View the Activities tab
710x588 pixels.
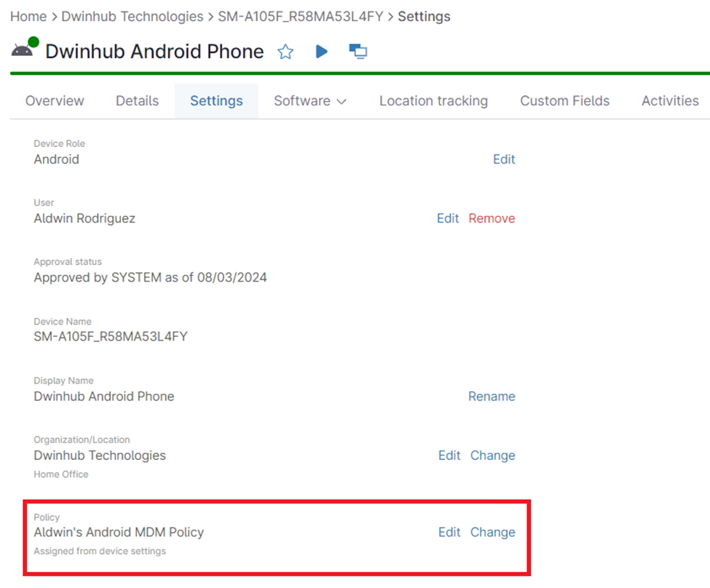pos(670,101)
